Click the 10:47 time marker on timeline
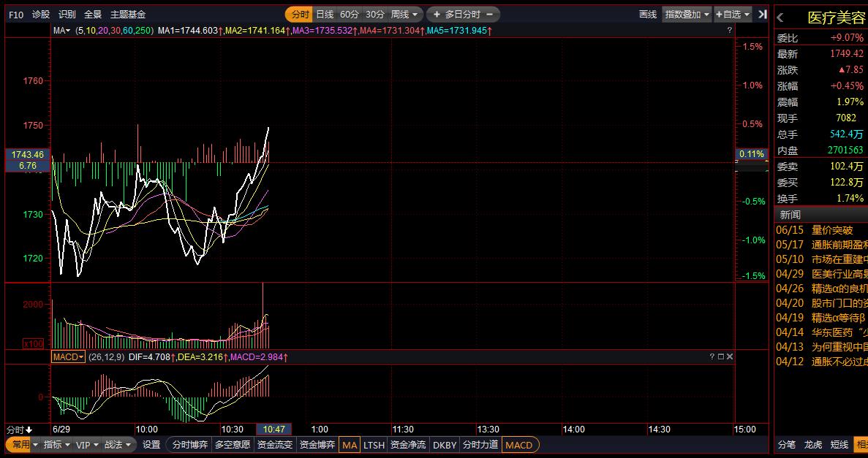 [x=274, y=429]
